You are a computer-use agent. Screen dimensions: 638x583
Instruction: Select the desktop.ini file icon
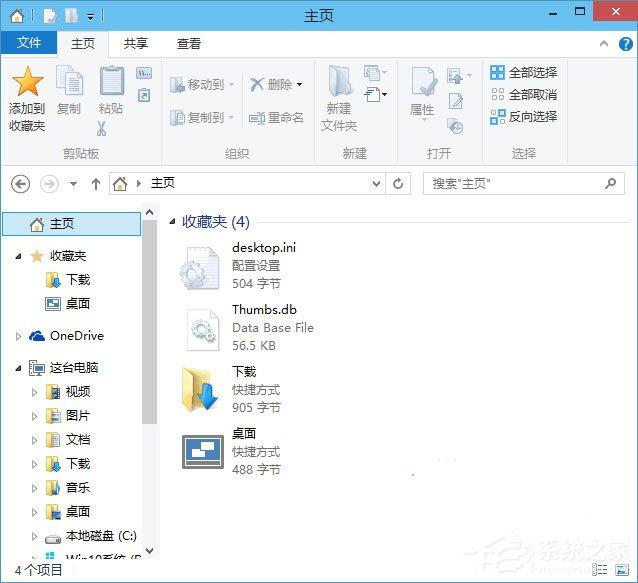[200, 269]
